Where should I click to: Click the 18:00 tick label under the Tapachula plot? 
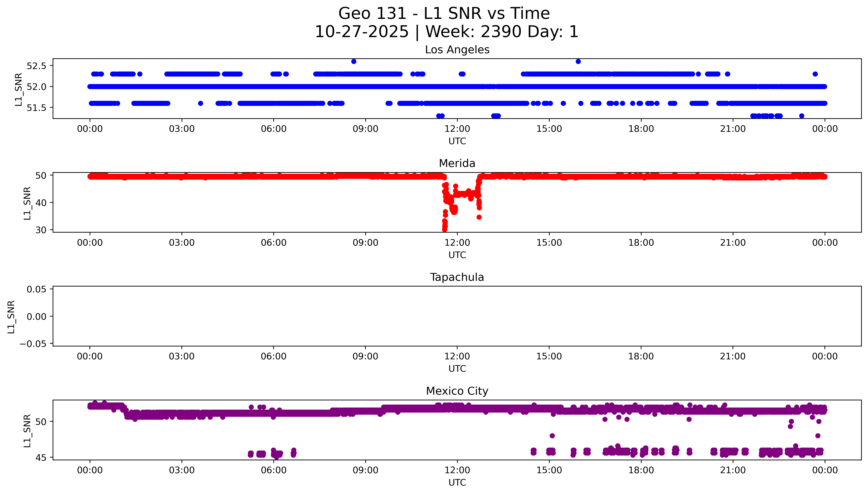click(641, 357)
